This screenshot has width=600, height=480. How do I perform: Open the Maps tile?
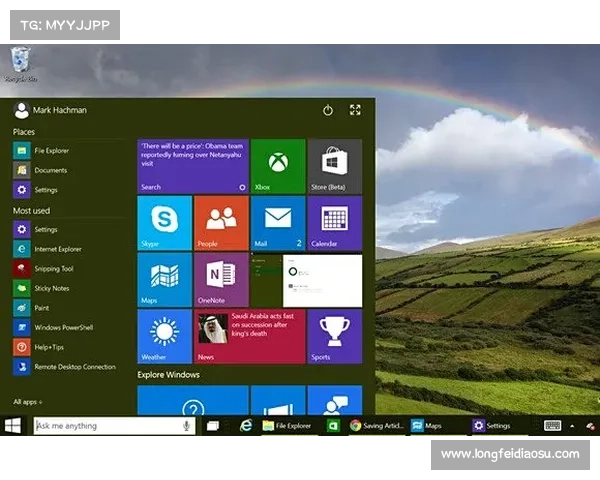click(164, 280)
